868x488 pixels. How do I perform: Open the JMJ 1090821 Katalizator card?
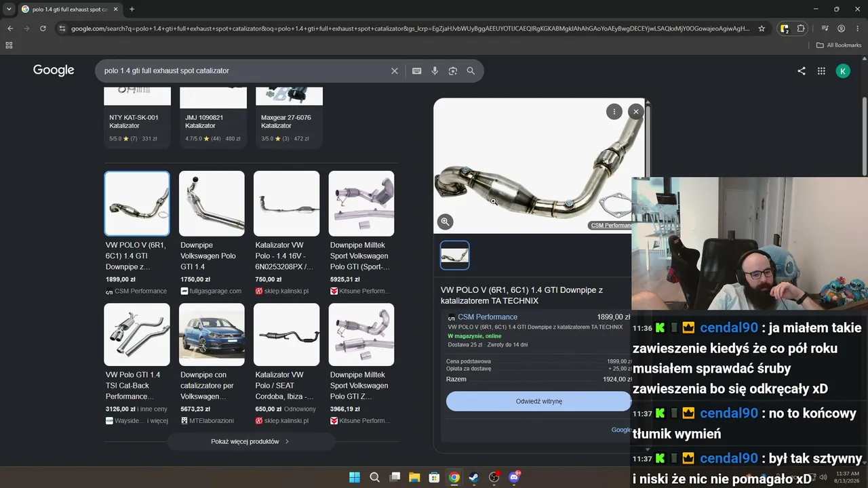pos(213,117)
